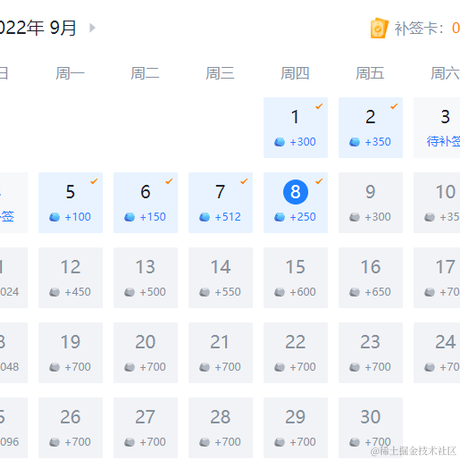Select September 5 with +100 reward

71,203
